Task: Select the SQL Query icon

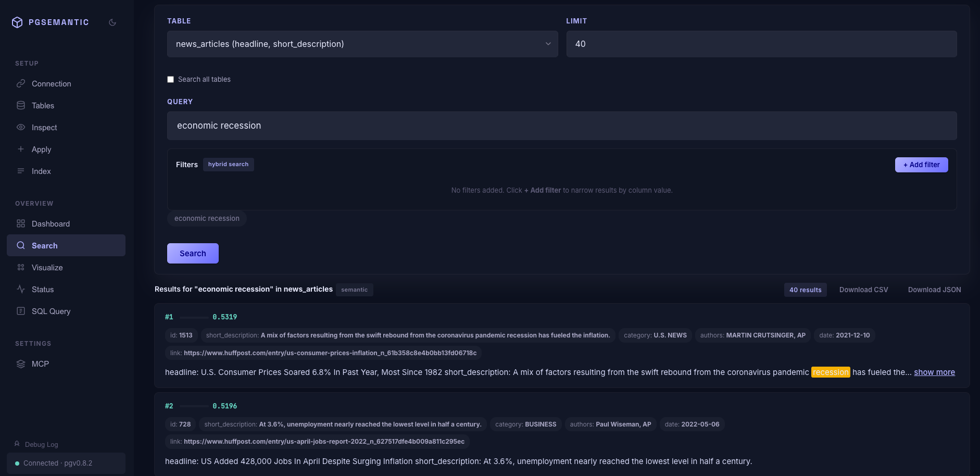Action: coord(20,311)
